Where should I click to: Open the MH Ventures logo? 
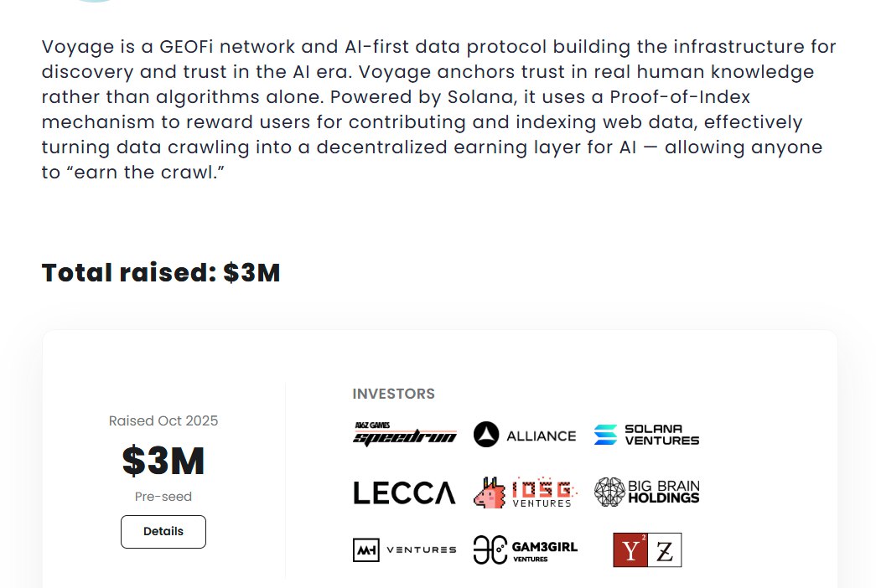click(405, 550)
